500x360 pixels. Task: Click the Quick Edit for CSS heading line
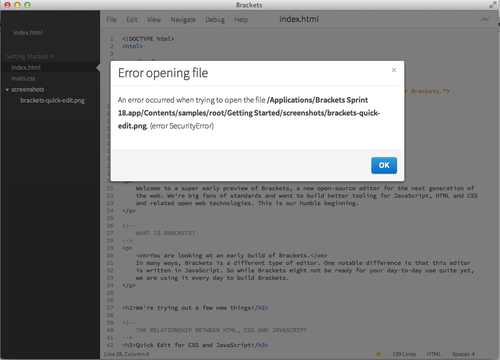[x=195, y=345]
